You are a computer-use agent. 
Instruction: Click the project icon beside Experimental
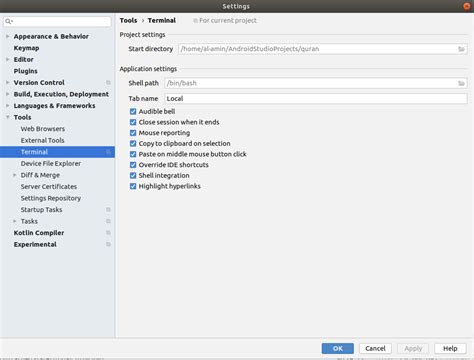(x=108, y=244)
